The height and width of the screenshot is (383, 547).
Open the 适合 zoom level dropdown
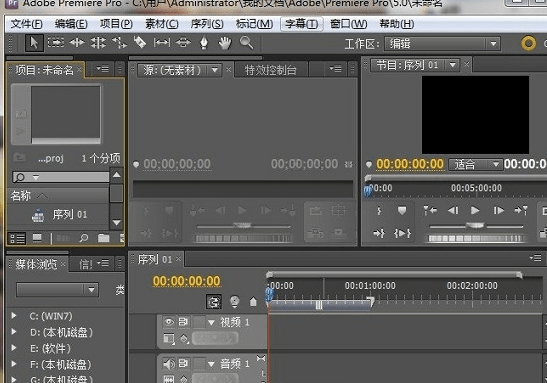point(475,164)
